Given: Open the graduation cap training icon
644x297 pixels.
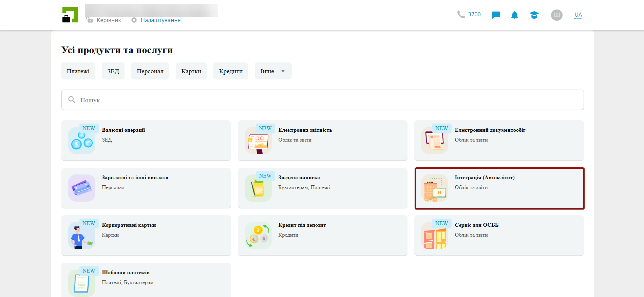Looking at the screenshot, I should tap(534, 15).
